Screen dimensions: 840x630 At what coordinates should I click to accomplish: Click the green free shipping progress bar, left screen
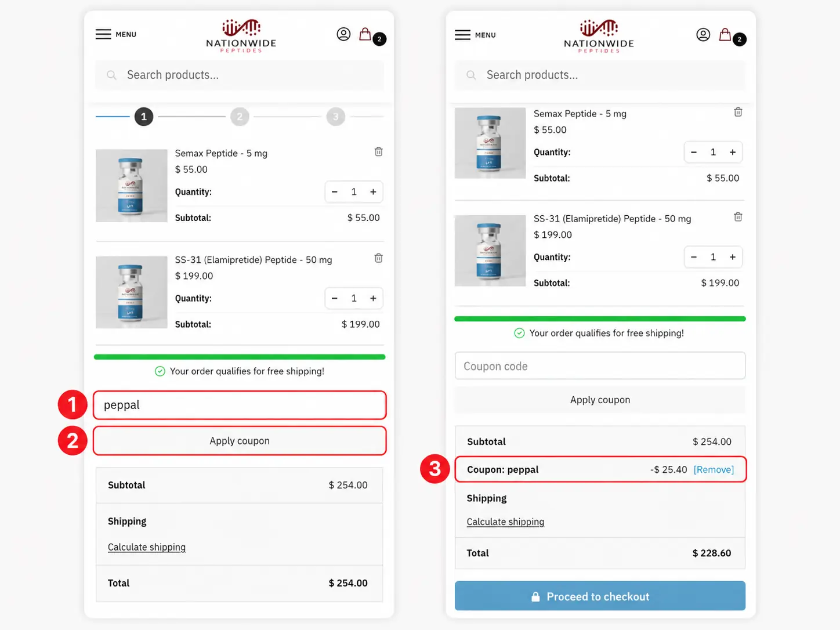pos(240,357)
